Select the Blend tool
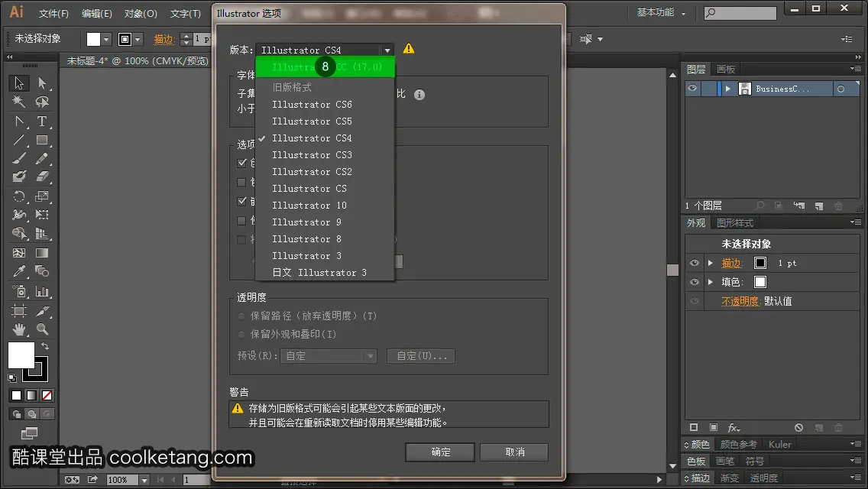Viewport: 868px width, 489px height. tap(42, 271)
